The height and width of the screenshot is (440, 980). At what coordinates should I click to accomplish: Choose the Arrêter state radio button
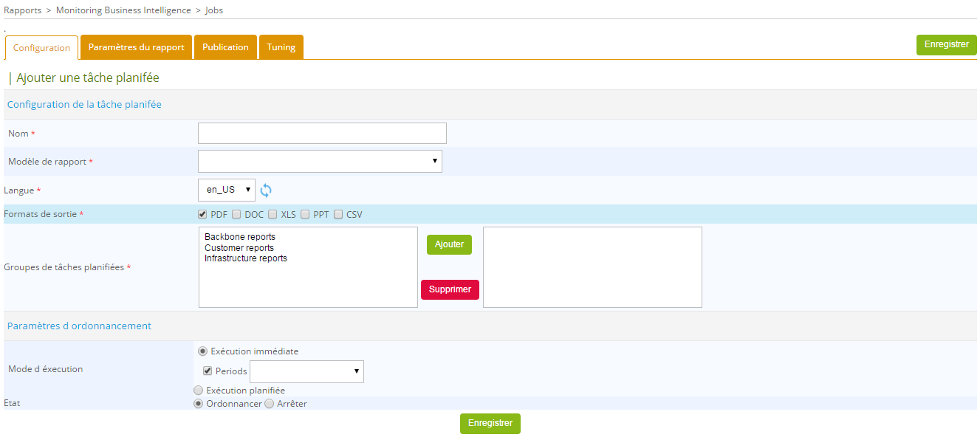pyautogui.click(x=270, y=404)
